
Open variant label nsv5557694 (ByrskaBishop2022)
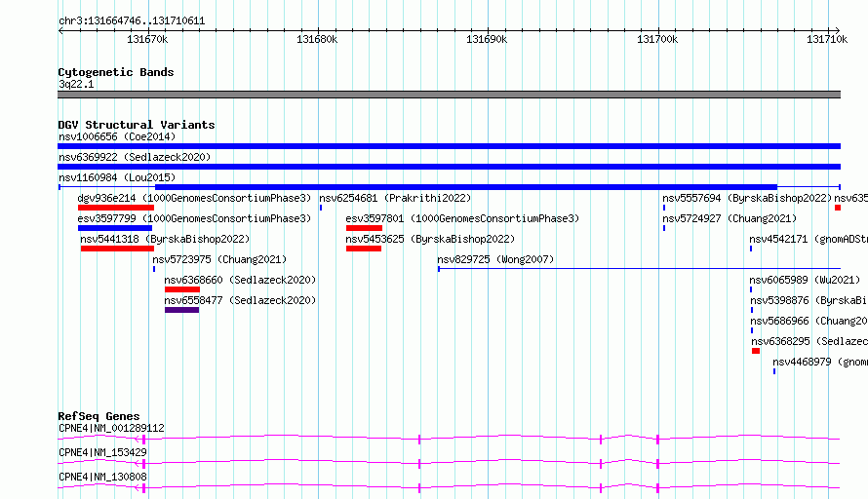pyautogui.click(x=747, y=198)
